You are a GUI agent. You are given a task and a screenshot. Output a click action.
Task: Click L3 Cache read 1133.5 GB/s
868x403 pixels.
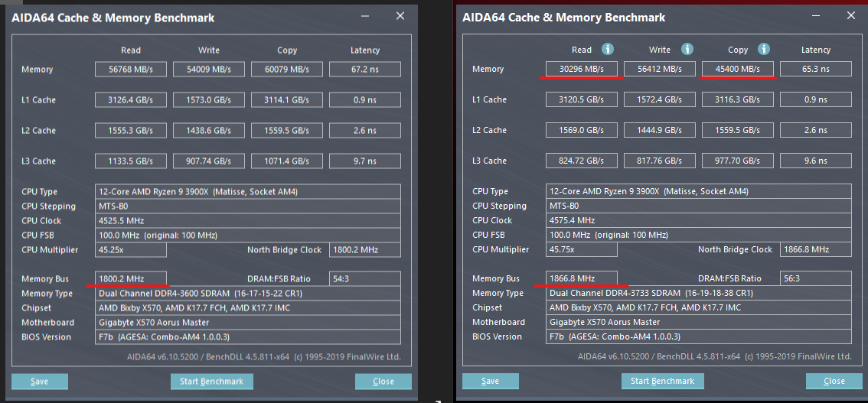131,161
